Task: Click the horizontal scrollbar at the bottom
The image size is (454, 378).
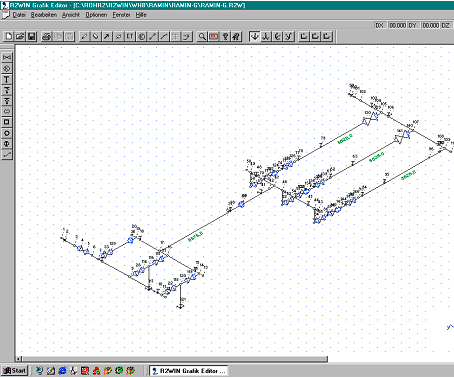Action: tap(172, 359)
